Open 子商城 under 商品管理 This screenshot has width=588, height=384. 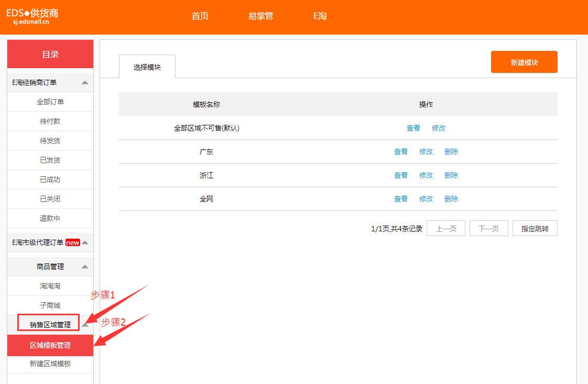click(50, 305)
